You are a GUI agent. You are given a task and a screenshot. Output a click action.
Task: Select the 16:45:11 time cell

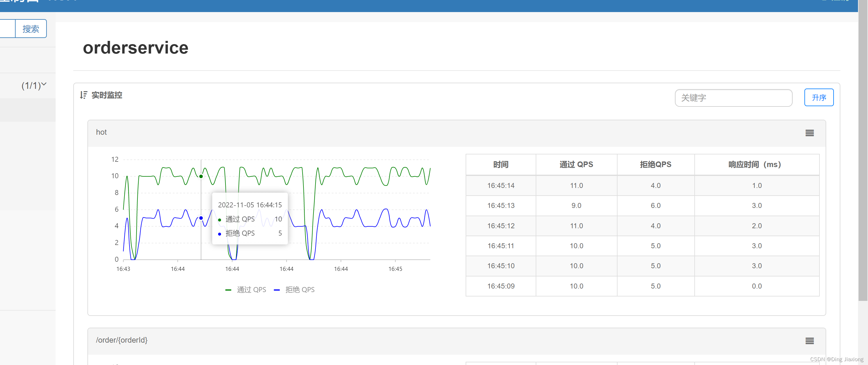tap(500, 246)
